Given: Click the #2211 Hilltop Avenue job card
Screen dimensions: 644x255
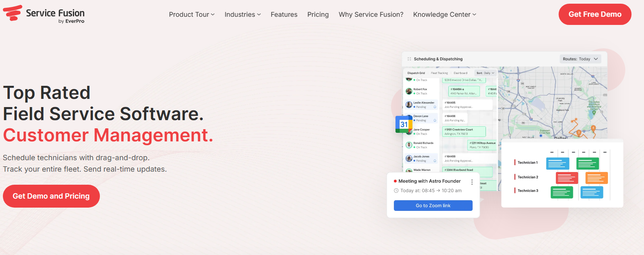Looking at the screenshot, I should tap(482, 145).
